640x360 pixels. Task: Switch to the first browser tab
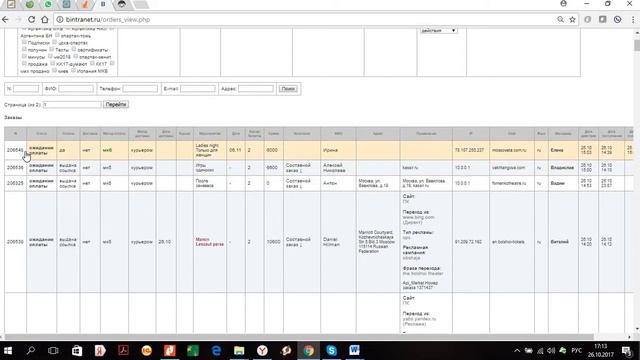pyautogui.click(x=11, y=4)
